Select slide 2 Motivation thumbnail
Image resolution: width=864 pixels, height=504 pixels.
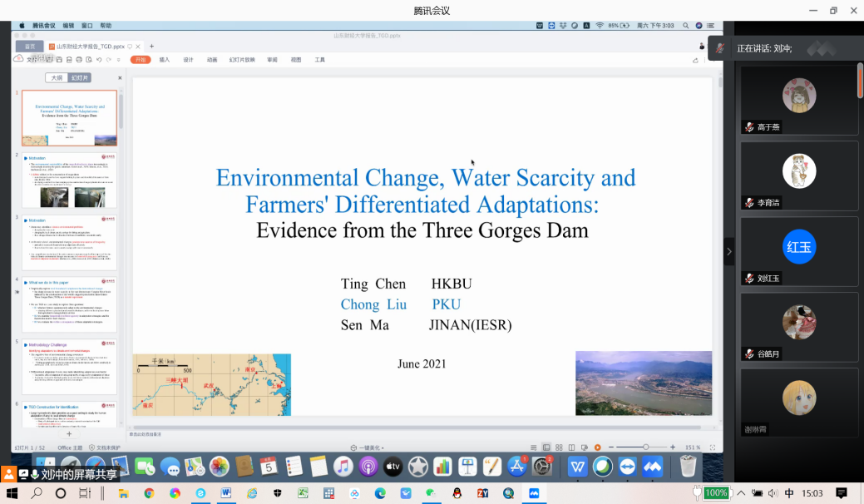pos(69,180)
